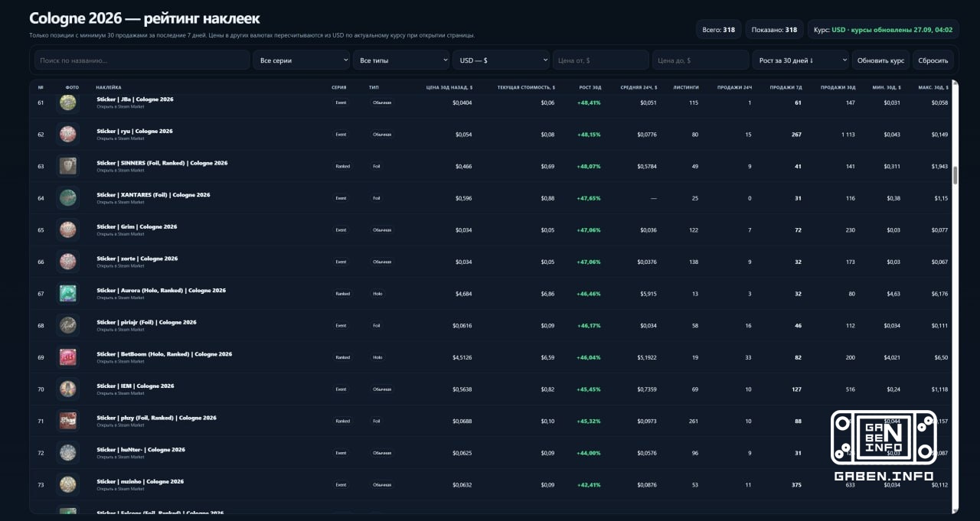Sort by the СРЕДНЯЯ 24Ч column header
The width and height of the screenshot is (980, 521).
(x=639, y=87)
